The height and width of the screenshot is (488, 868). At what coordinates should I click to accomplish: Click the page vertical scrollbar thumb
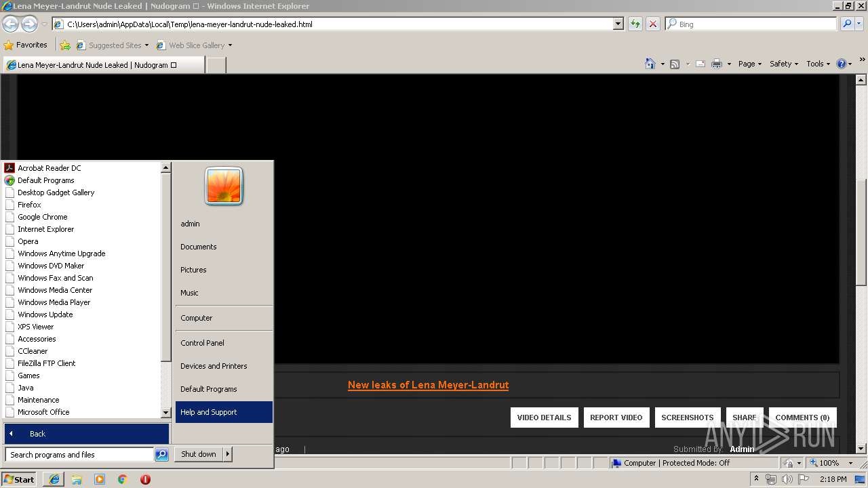pos(861,232)
